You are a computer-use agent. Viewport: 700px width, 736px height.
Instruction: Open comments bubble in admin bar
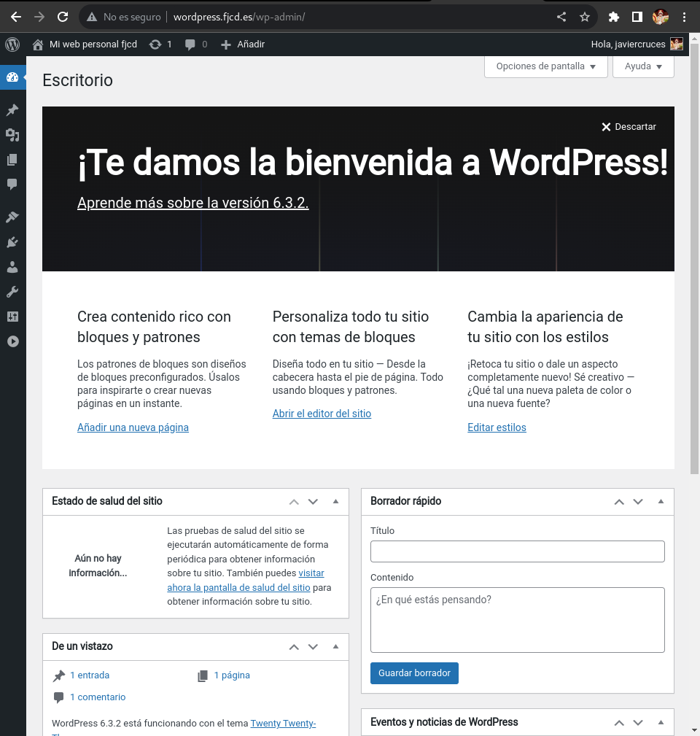point(190,44)
